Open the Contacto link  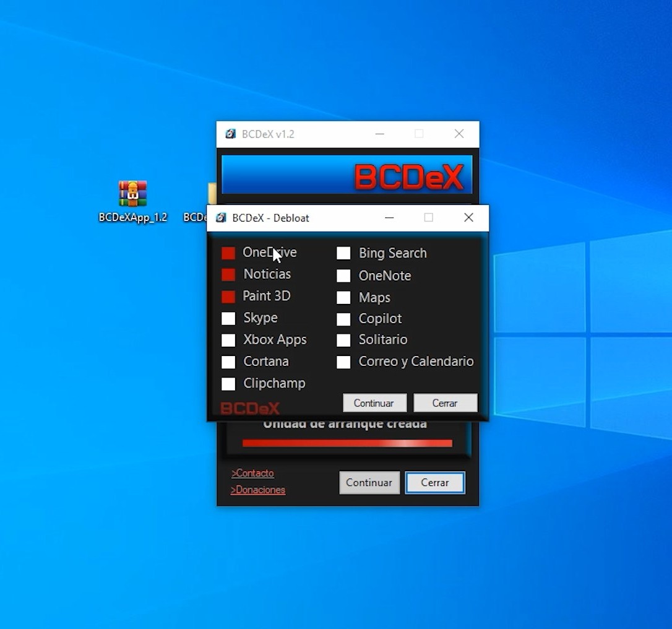(x=252, y=473)
